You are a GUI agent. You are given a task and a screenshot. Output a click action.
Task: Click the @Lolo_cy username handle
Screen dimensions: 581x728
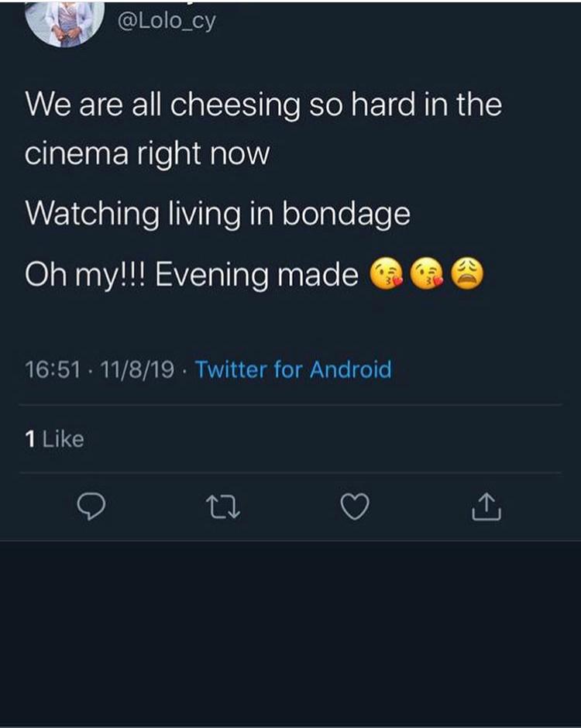pos(166,21)
